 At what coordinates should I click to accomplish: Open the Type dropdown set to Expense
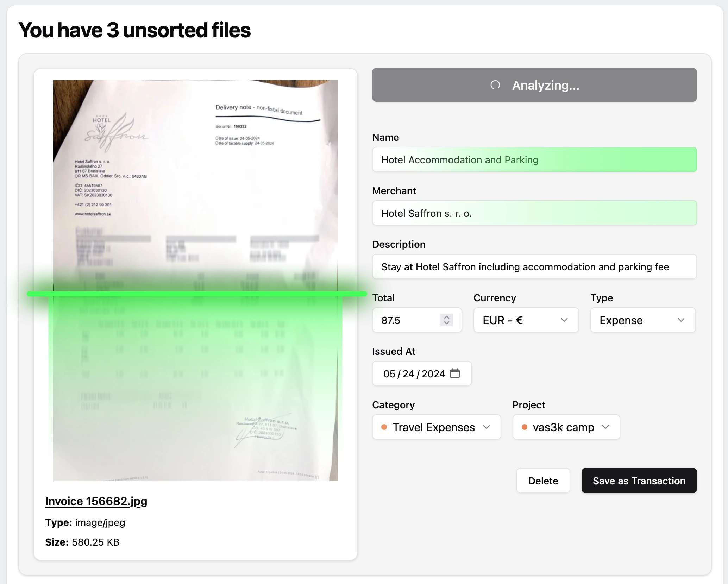click(642, 320)
